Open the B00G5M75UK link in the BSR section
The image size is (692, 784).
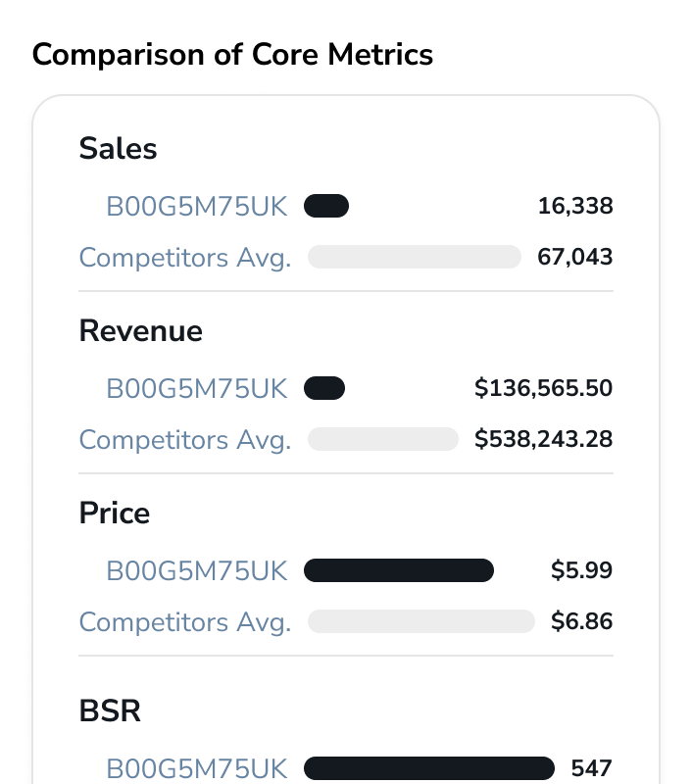(197, 768)
